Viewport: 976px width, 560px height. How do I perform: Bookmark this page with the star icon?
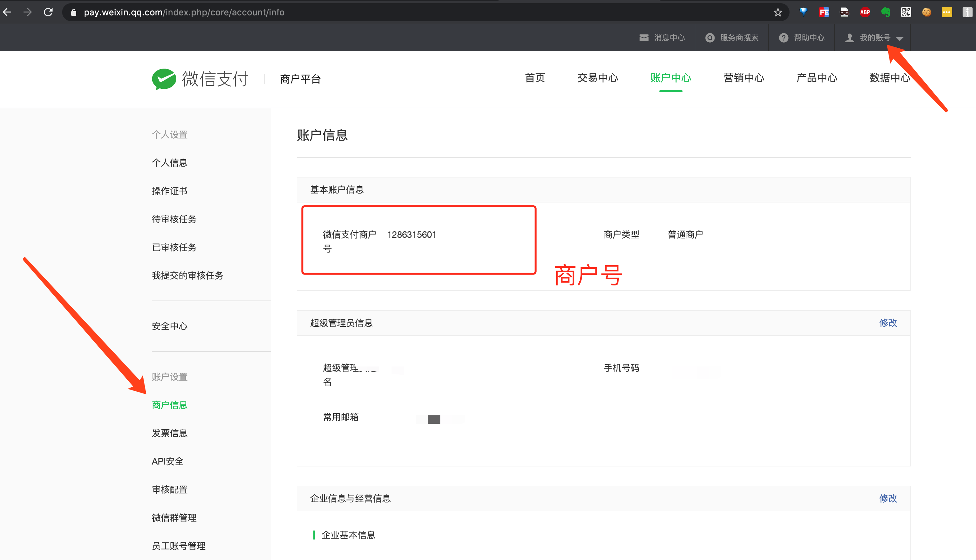click(778, 12)
